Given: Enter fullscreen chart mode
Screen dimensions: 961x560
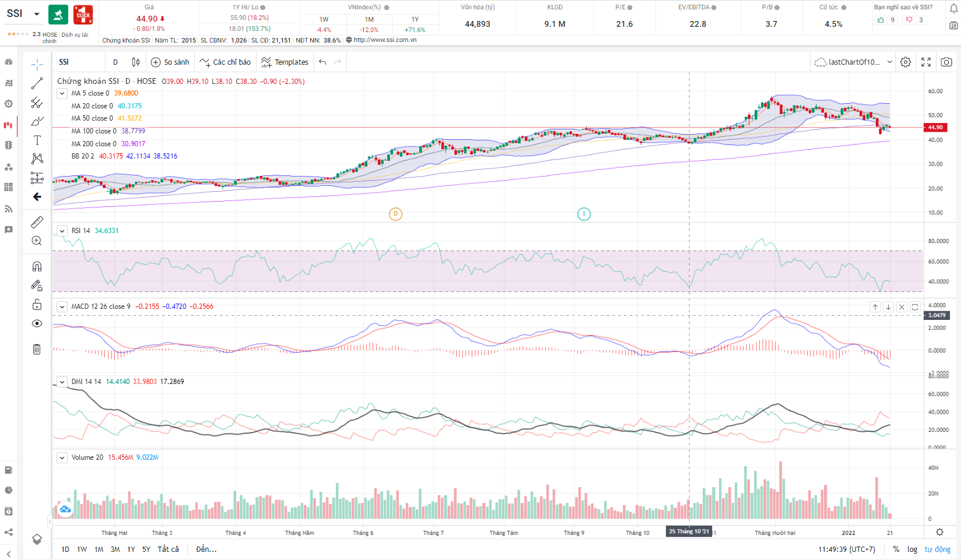Looking at the screenshot, I should click(x=926, y=62).
